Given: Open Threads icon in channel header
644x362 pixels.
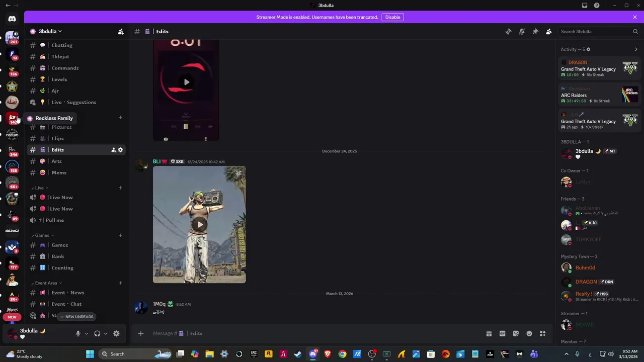Looking at the screenshot, I should pyautogui.click(x=508, y=31).
